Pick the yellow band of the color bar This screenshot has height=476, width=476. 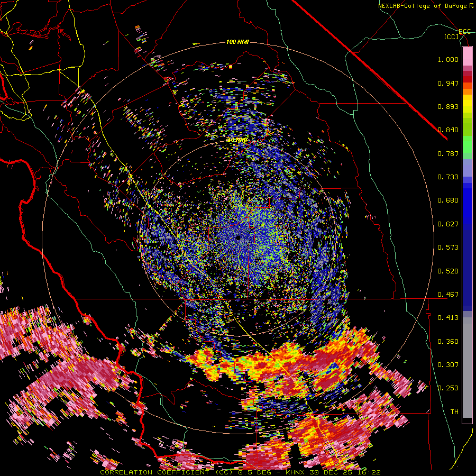pyautogui.click(x=467, y=103)
